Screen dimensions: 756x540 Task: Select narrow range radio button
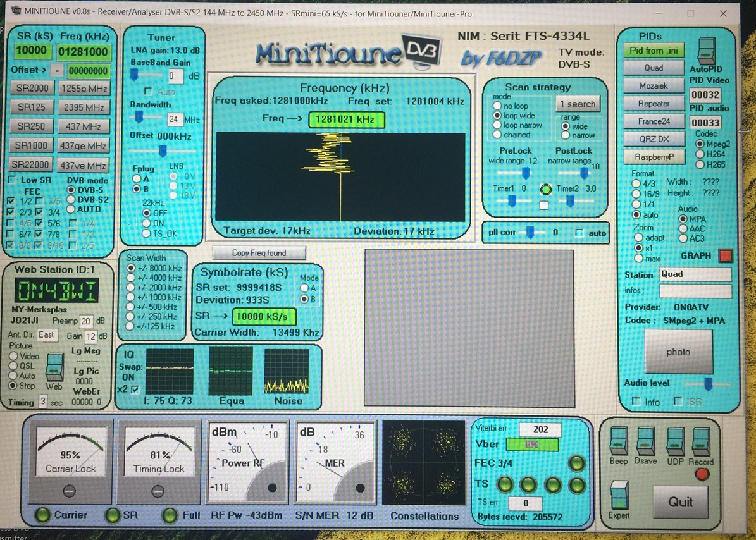(566, 135)
